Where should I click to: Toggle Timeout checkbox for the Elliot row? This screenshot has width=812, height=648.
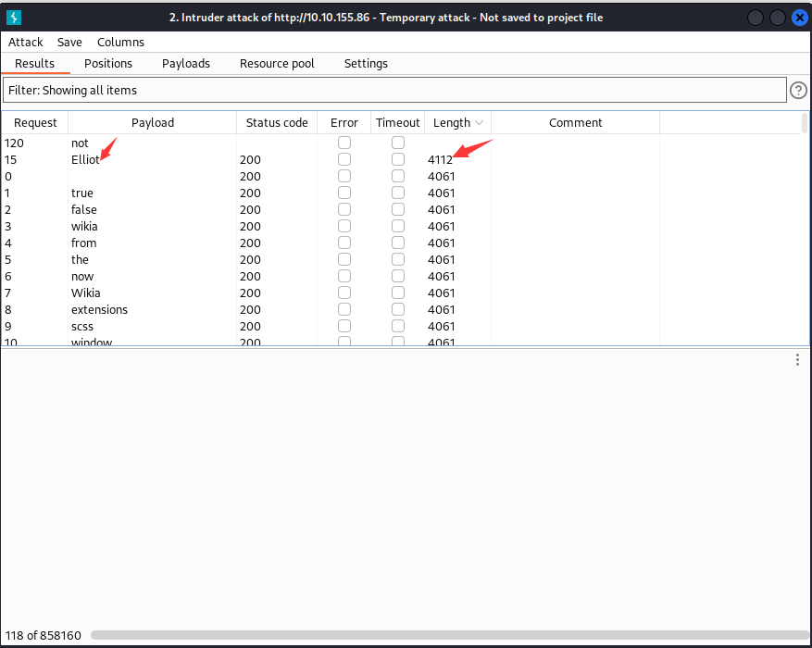[x=398, y=159]
